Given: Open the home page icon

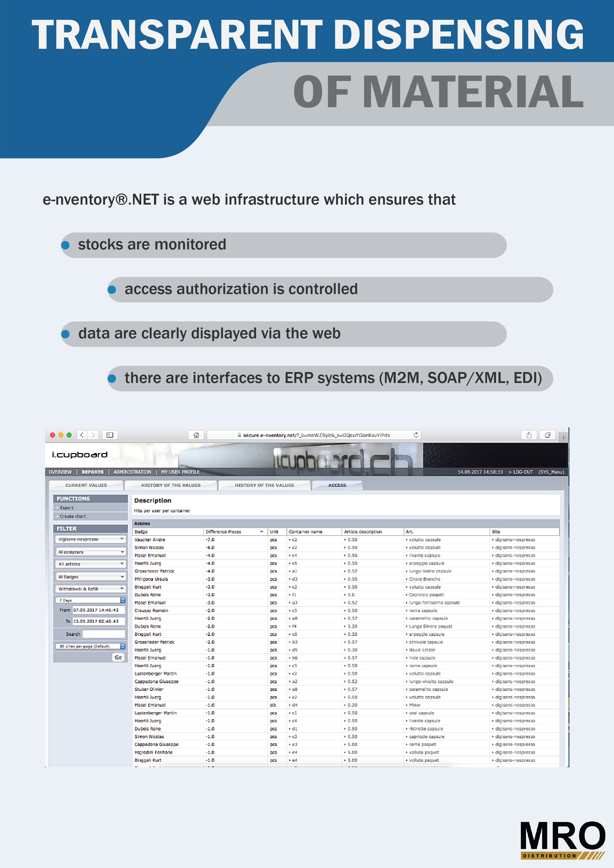Looking at the screenshot, I should pos(196,435).
